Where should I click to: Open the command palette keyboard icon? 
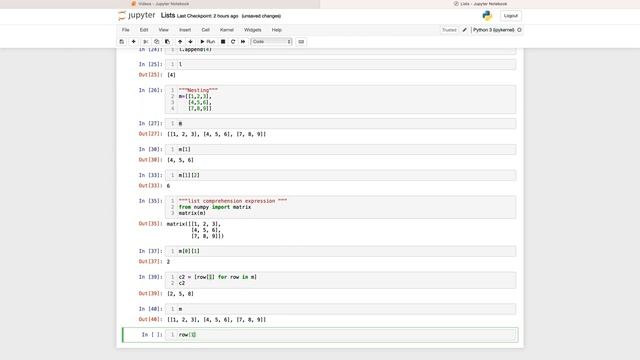click(x=301, y=42)
